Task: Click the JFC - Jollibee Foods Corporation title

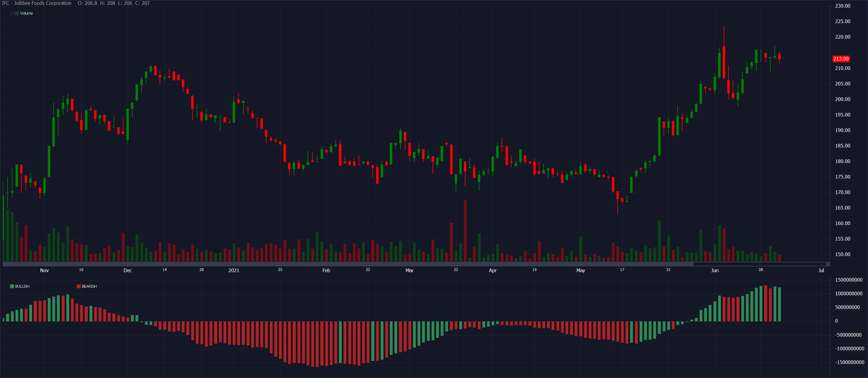Action: (x=36, y=3)
